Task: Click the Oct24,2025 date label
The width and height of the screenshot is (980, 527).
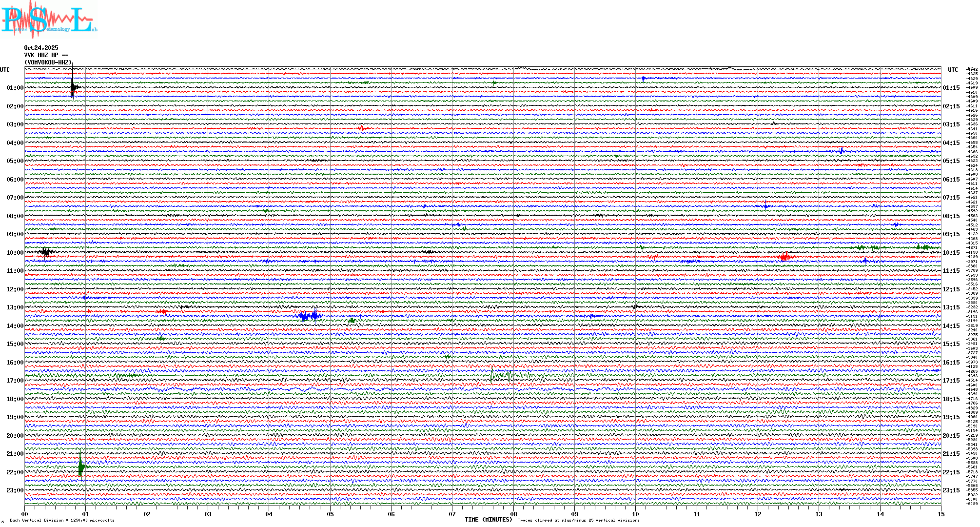Action: point(41,48)
